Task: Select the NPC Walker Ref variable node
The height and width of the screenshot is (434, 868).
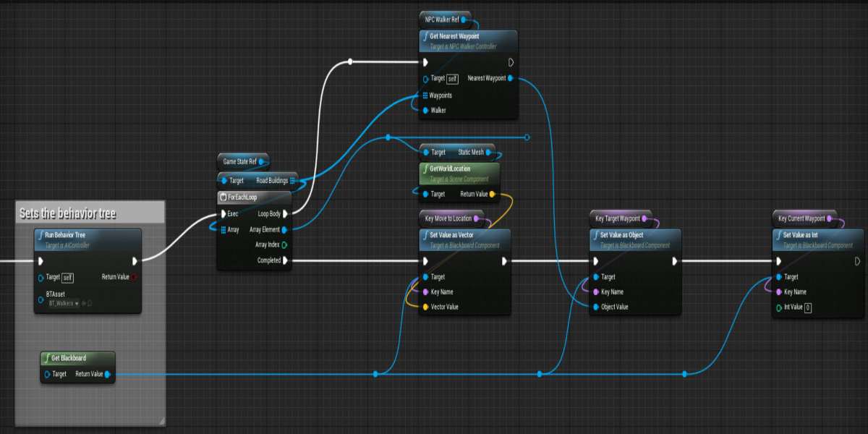Action: [442, 19]
